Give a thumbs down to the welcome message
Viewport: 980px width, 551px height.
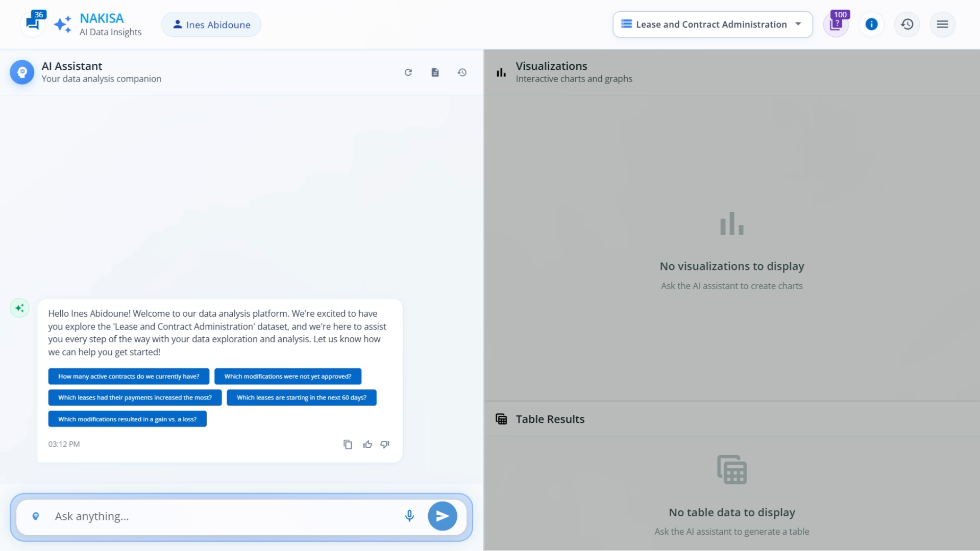385,444
